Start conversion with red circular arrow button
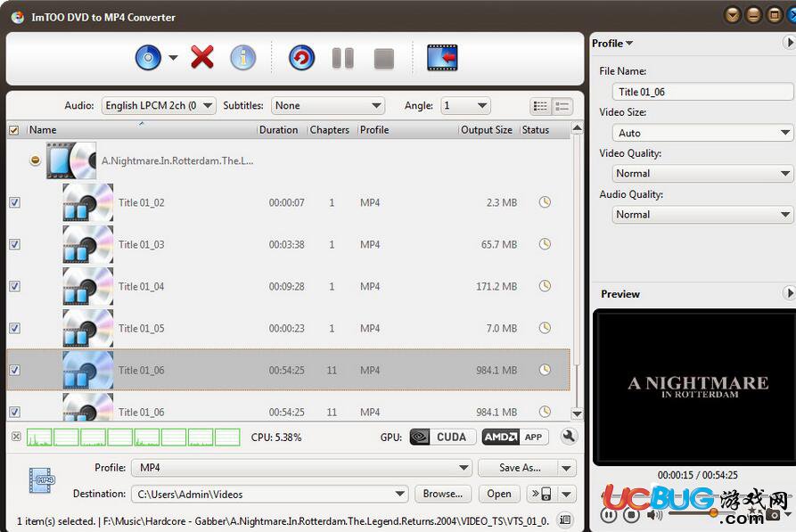 click(301, 57)
